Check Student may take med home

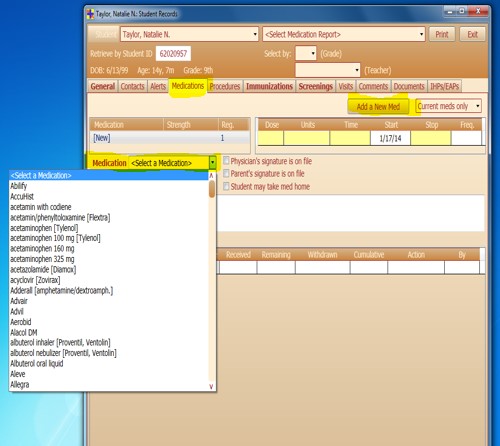226,186
